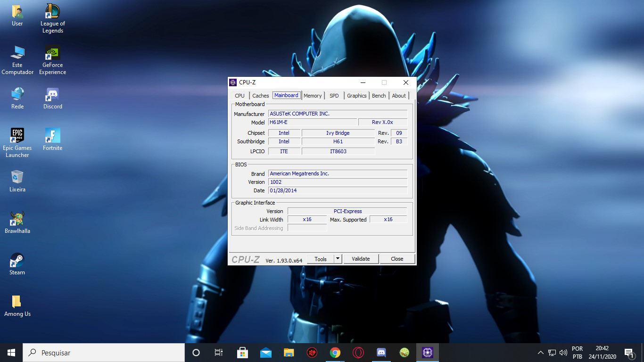The image size is (644, 362).
Task: Select the Mainboard tab
Action: click(x=286, y=95)
